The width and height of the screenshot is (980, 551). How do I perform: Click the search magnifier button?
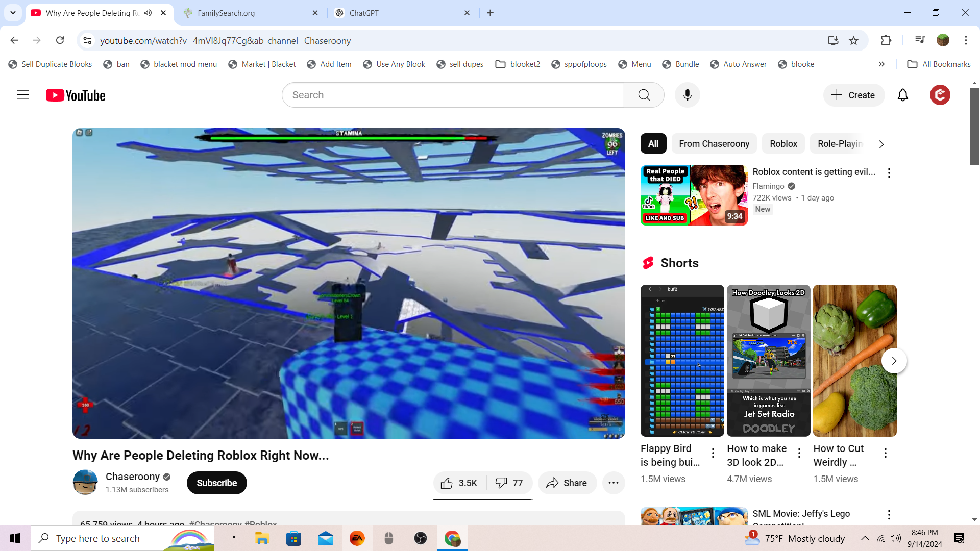[644, 95]
